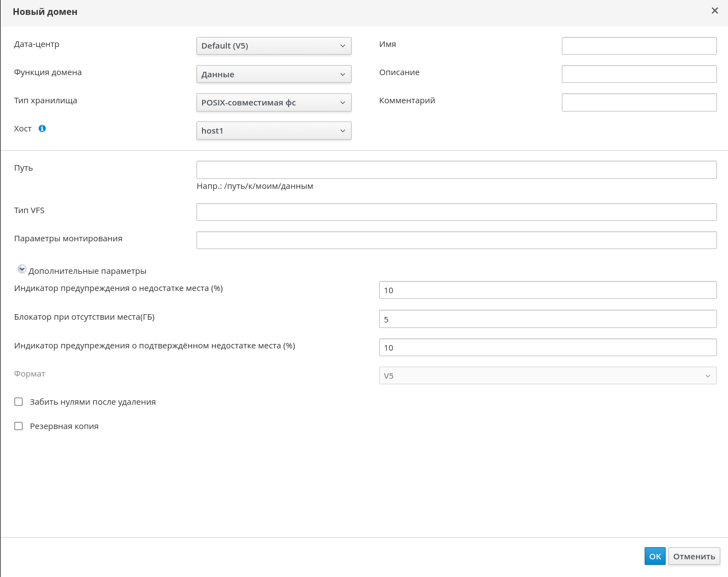Click the Индикатор предупреждения о недостатке места field

(548, 290)
